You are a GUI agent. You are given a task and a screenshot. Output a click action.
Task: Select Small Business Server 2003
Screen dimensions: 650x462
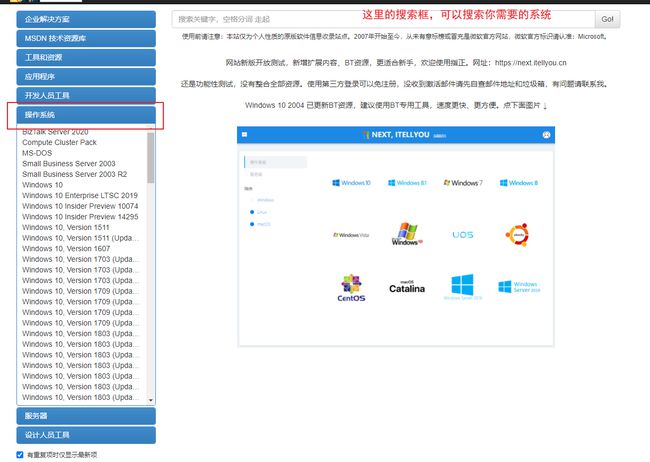coord(69,163)
